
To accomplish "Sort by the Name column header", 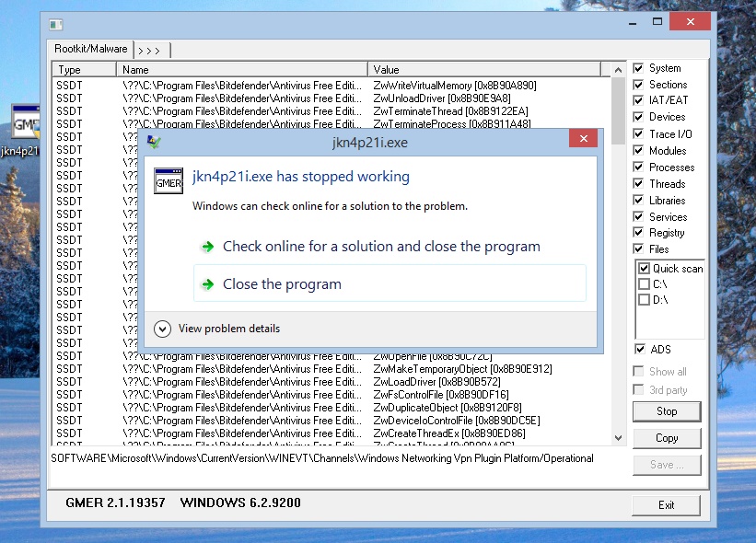I will [242, 70].
